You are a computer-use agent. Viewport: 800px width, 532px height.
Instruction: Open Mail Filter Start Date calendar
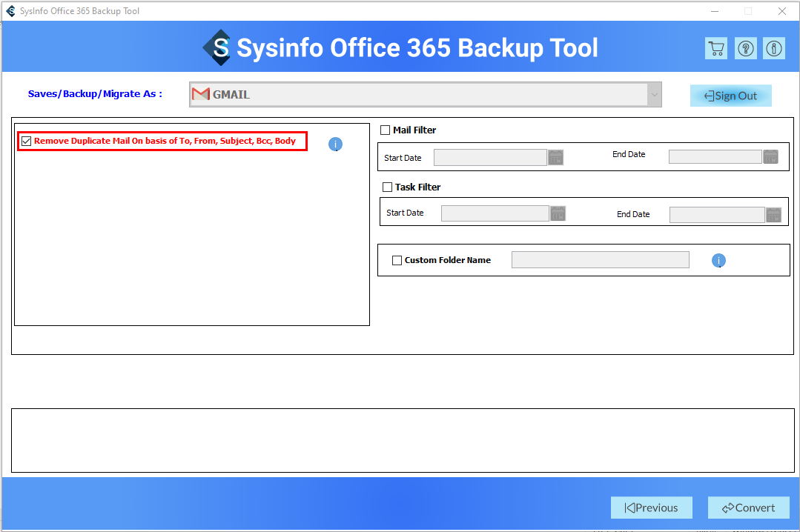(556, 157)
